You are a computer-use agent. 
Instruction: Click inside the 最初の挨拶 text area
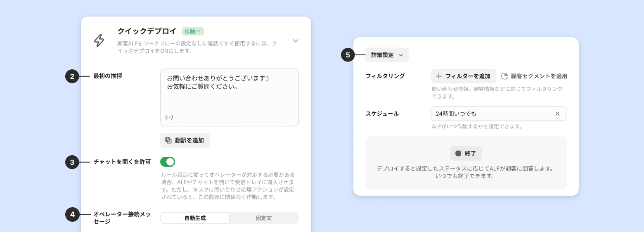coord(229,97)
